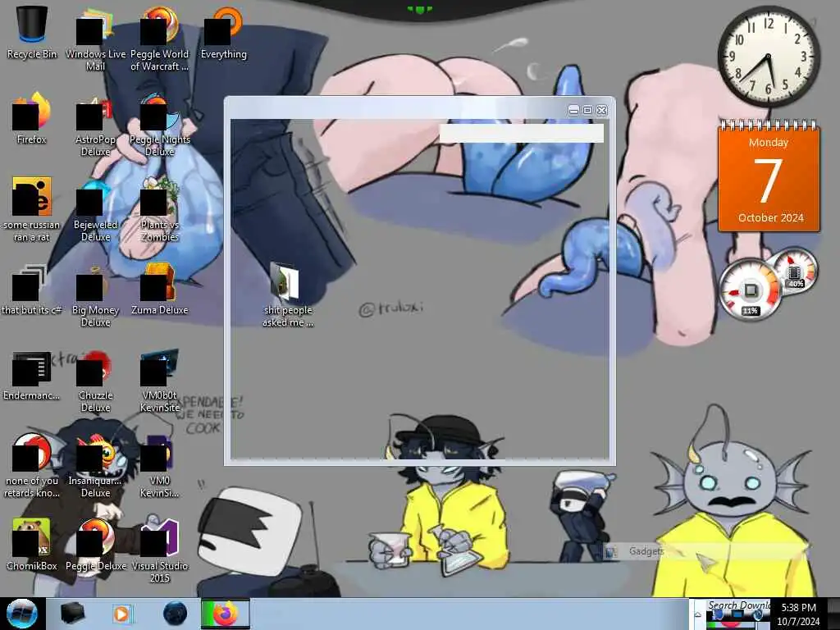Select the folder icon inside the open window
This screenshot has height=630, width=840.
pyautogui.click(x=288, y=294)
